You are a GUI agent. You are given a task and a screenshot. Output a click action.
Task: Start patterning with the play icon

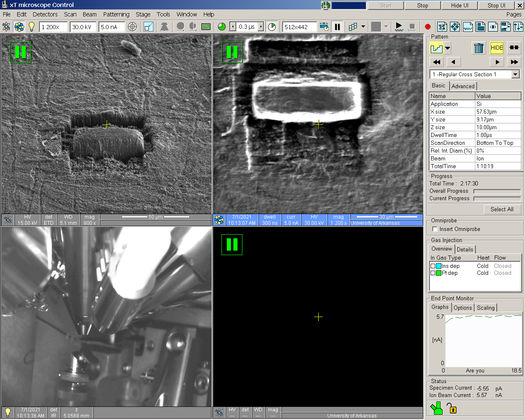pyautogui.click(x=399, y=27)
